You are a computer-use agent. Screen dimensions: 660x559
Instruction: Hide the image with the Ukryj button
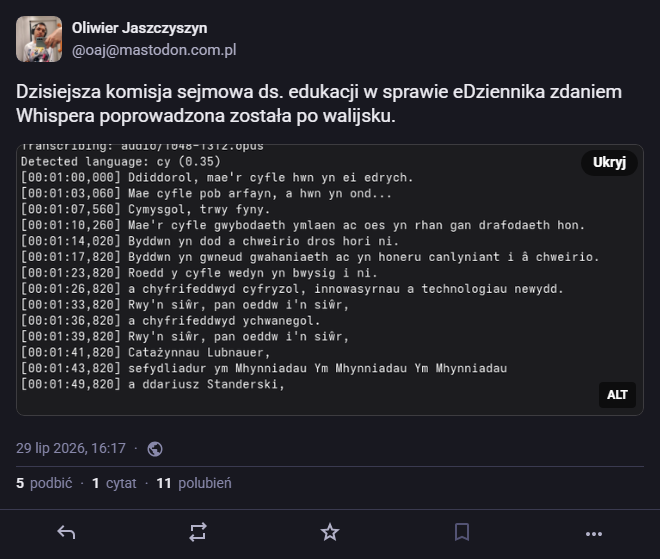coord(609,162)
